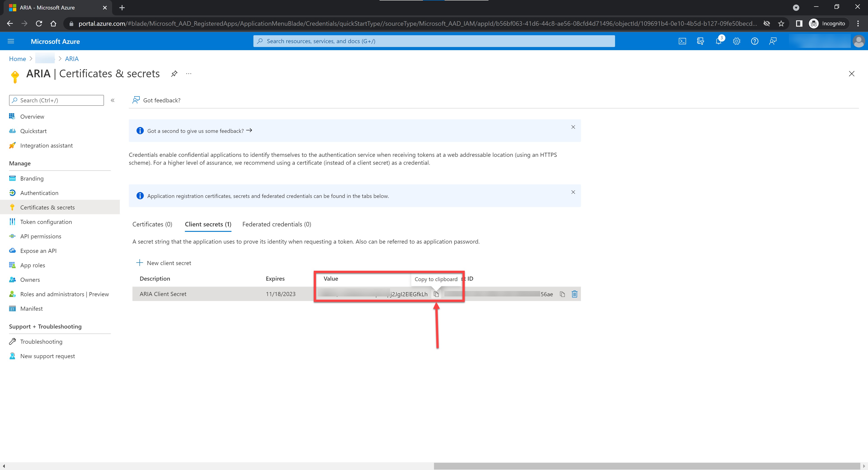Pin the Certificates & secrets blade
This screenshot has height=470, width=868.
[174, 74]
